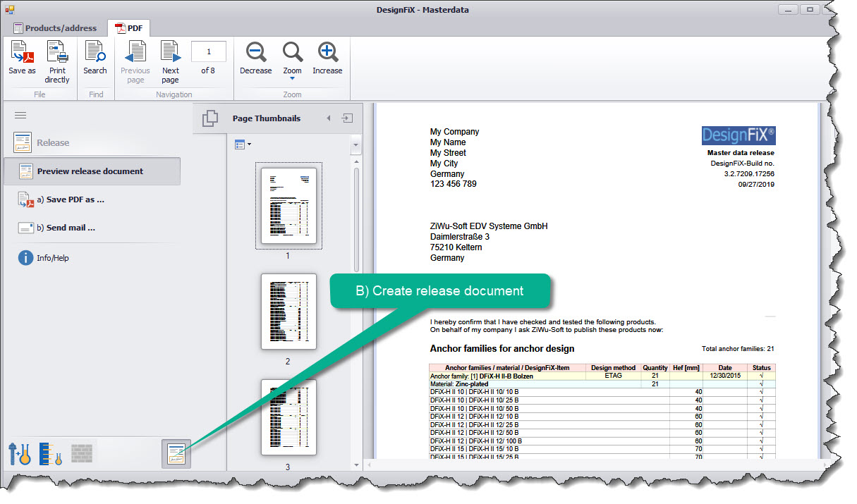Click the ruler anchor icon at sidebar bottom
The height and width of the screenshot is (504, 857).
tap(51, 453)
